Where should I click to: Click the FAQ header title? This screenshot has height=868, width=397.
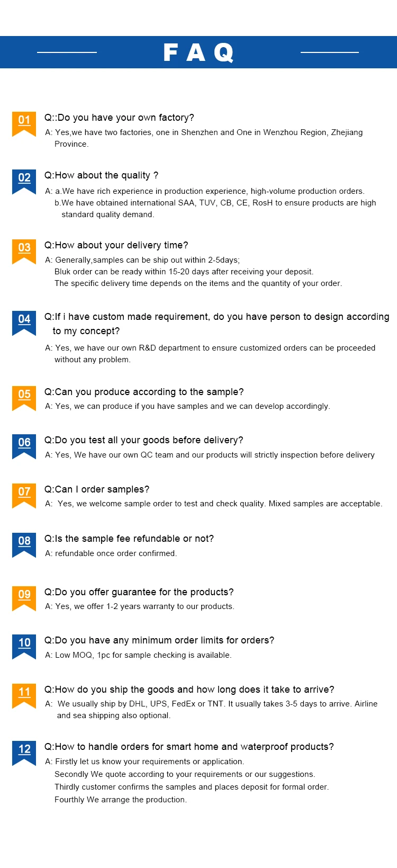[x=198, y=52]
